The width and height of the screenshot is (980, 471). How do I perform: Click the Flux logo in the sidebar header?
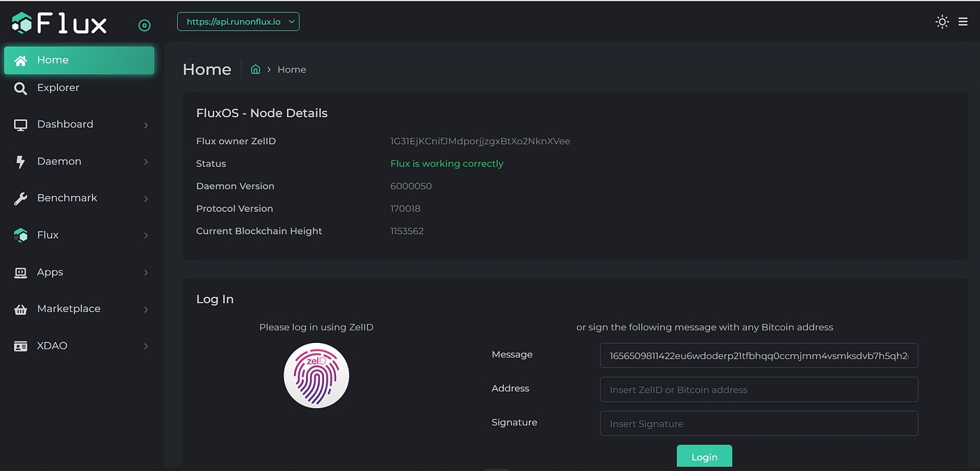(59, 24)
